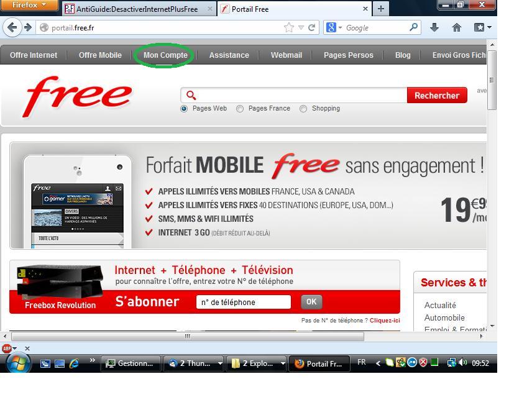The height and width of the screenshot is (397, 532).
Task: Click the page vertical scrollbar thumb
Action: pos(492,80)
